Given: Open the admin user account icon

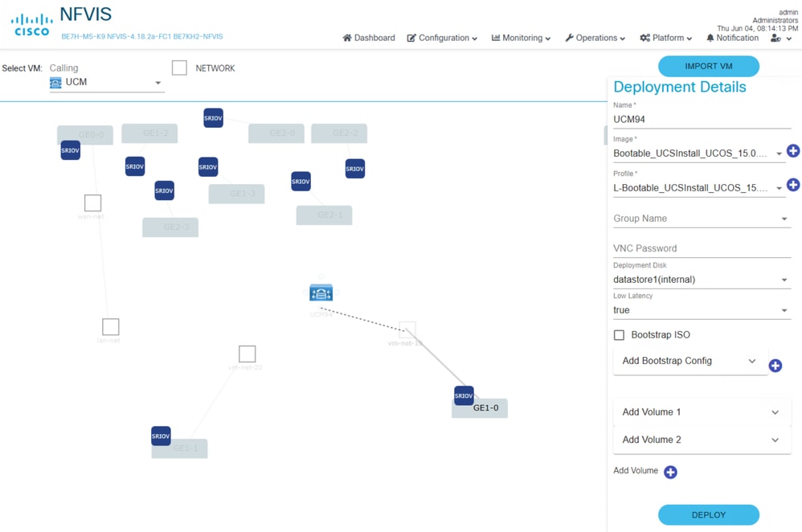Looking at the screenshot, I should click(x=775, y=39).
